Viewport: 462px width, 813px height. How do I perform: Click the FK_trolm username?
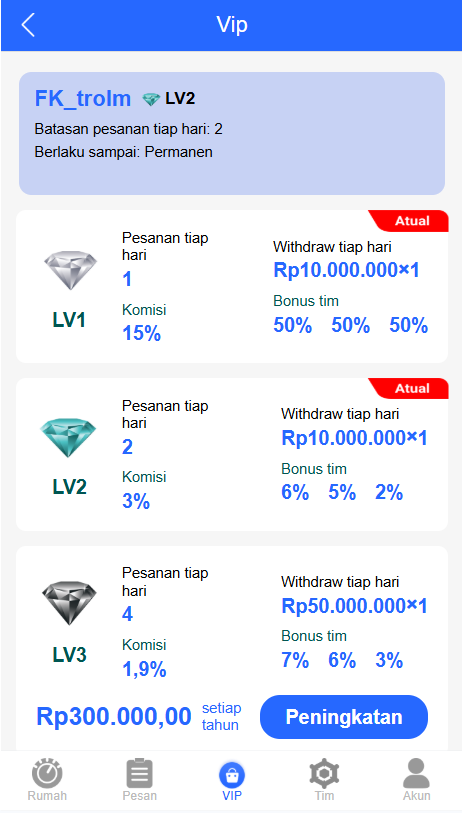point(82,98)
